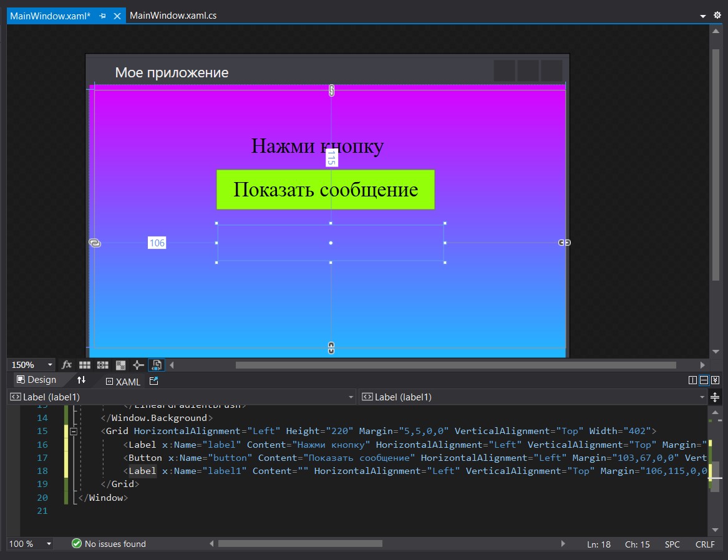Toggle the snap grid display icon

point(85,365)
